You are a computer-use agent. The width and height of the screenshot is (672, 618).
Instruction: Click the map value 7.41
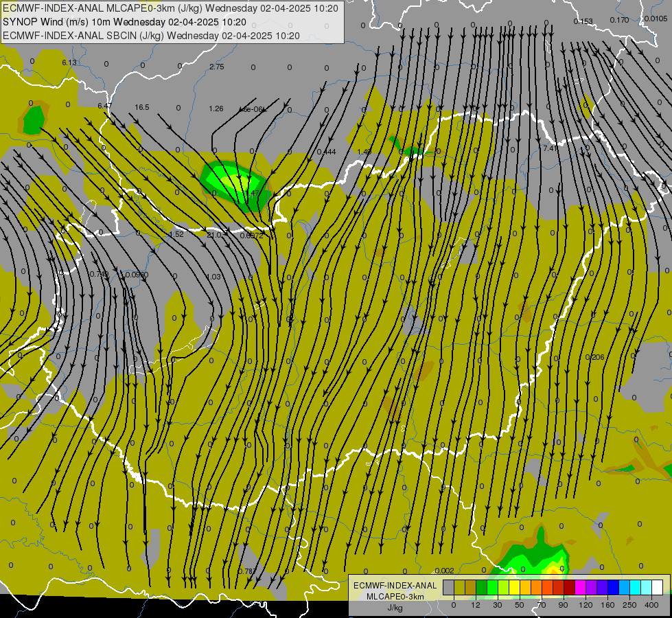[x=551, y=148]
